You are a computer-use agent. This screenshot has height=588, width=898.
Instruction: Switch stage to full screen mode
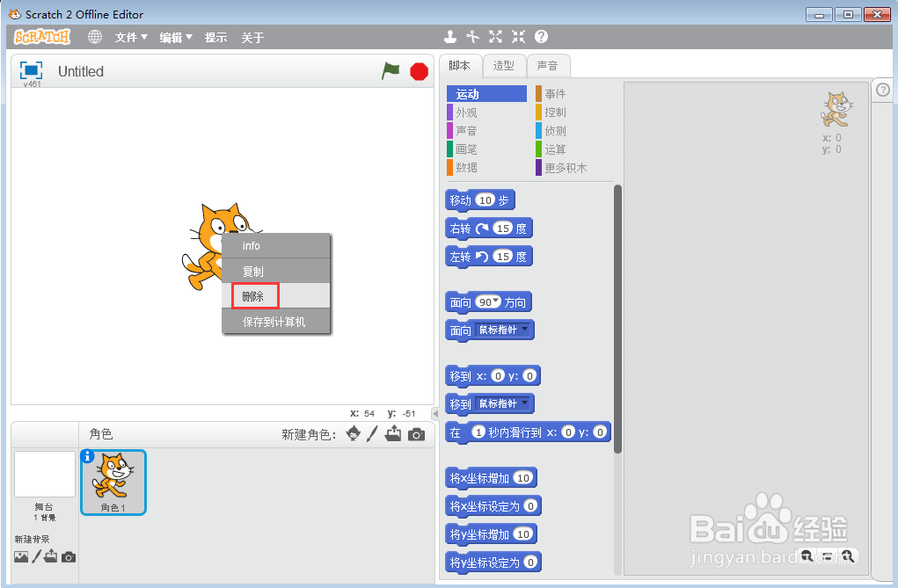[x=31, y=70]
